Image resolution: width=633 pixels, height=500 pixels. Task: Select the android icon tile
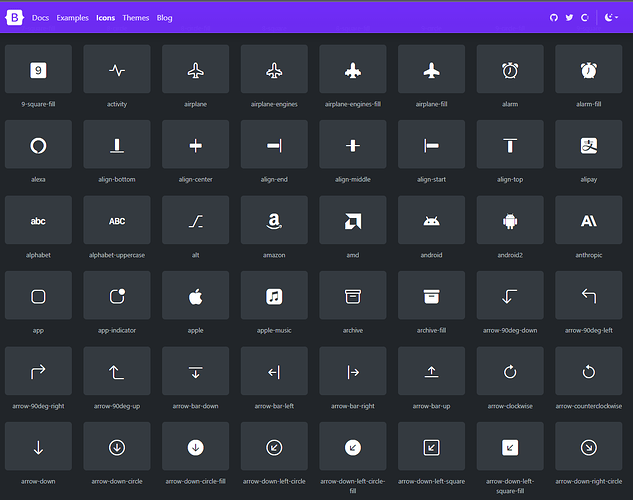[432, 220]
